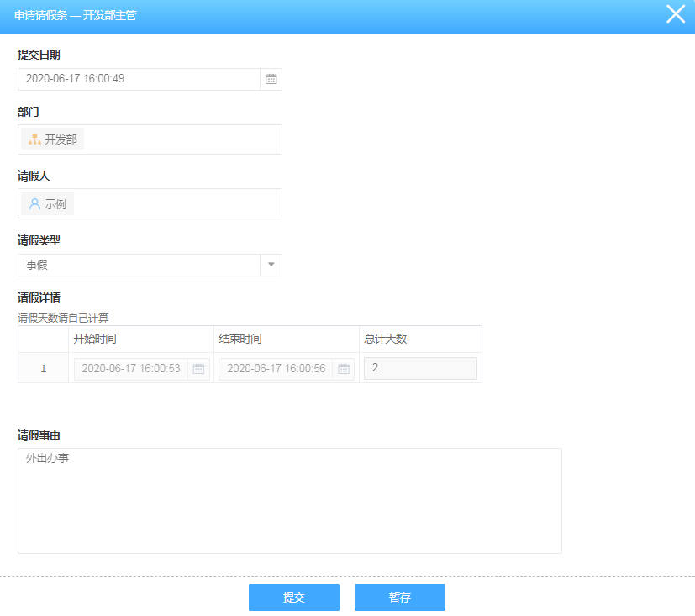The width and height of the screenshot is (695, 616).
Task: Open calendar icon for 结束时间
Action: [x=344, y=369]
